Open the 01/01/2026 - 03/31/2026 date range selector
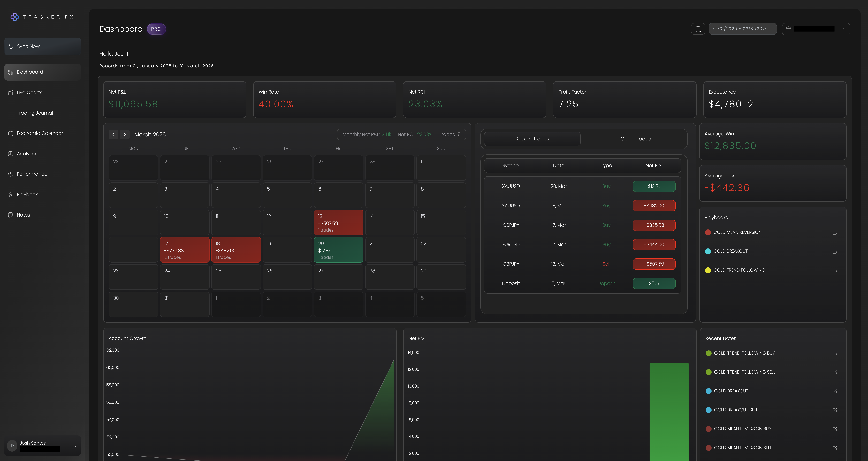 click(x=743, y=29)
